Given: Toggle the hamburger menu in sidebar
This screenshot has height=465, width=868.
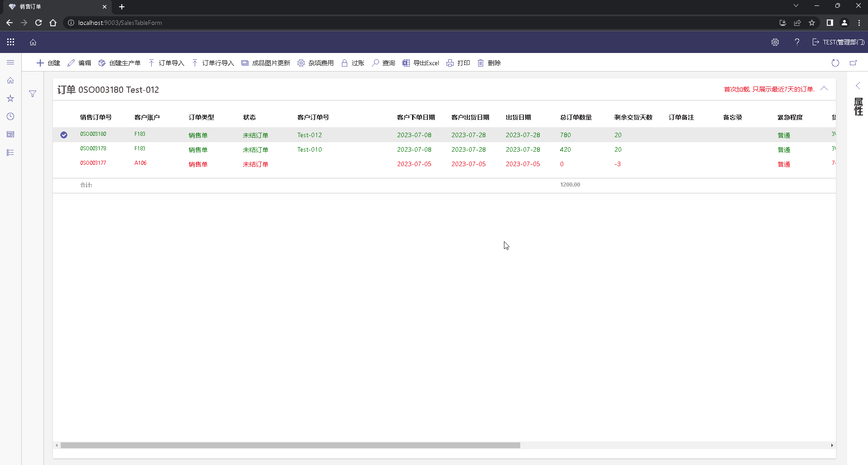Looking at the screenshot, I should (x=10, y=62).
